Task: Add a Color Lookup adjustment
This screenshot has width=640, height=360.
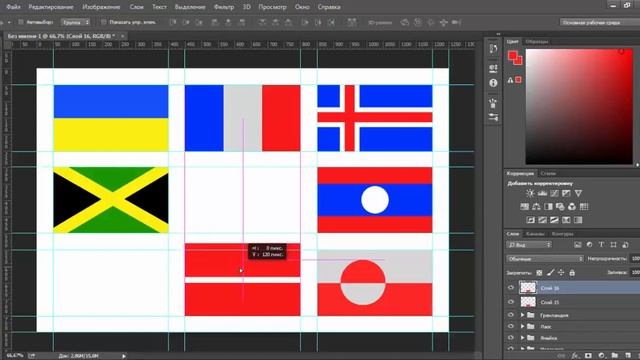Action: tap(584, 207)
